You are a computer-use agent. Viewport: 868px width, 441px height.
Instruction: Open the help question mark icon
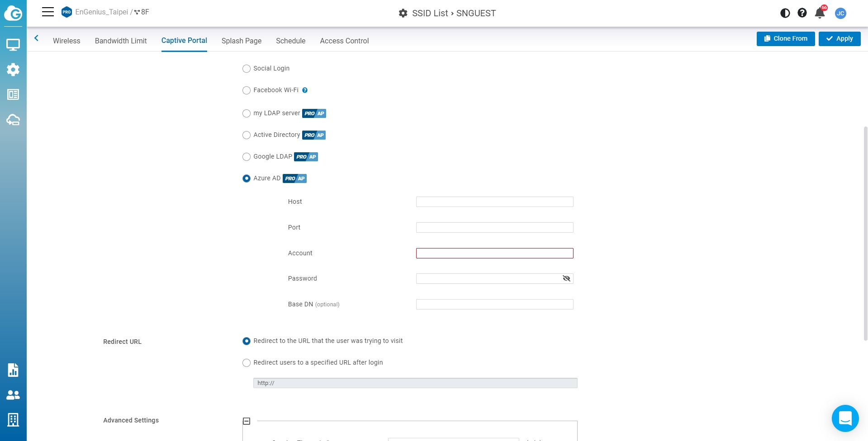[802, 13]
